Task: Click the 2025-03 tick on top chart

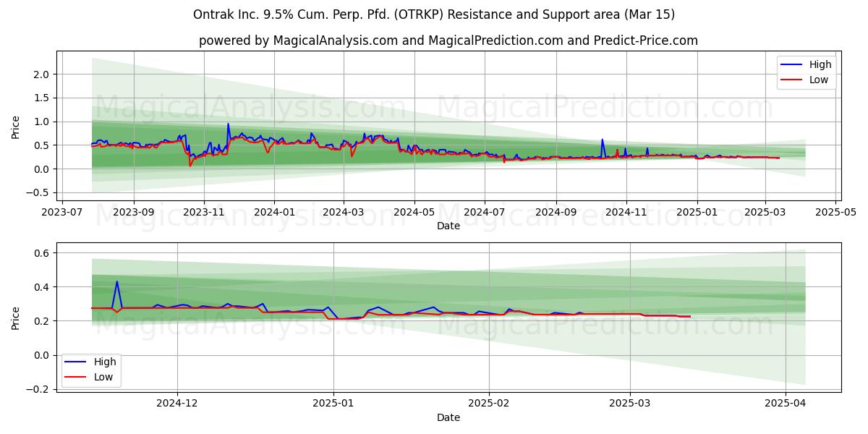Action: [x=765, y=213]
